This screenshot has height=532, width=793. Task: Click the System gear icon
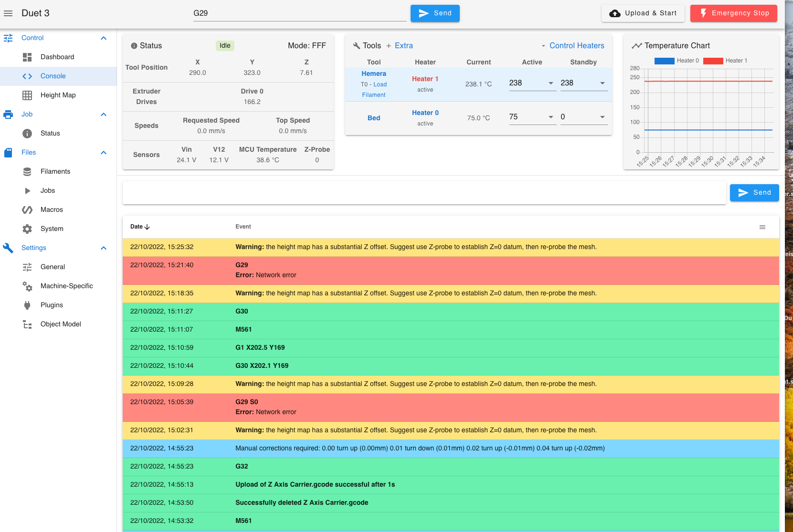27,229
